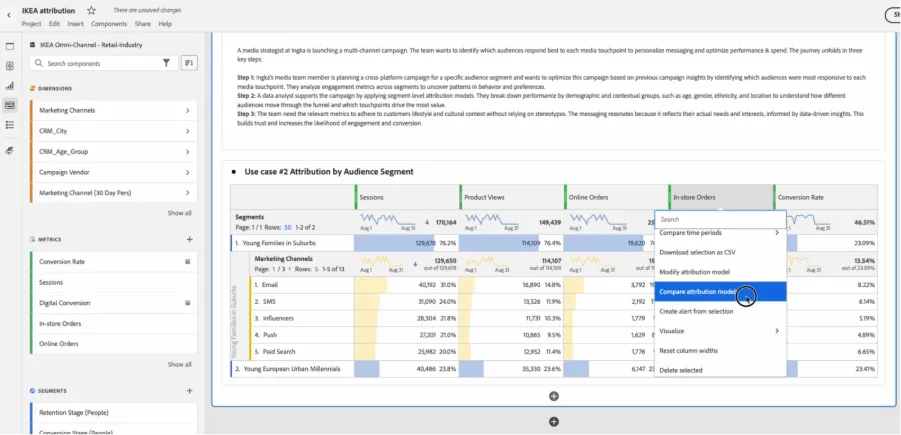This screenshot has width=901, height=435.
Task: Choose Create alert from selection
Action: pyautogui.click(x=720, y=311)
